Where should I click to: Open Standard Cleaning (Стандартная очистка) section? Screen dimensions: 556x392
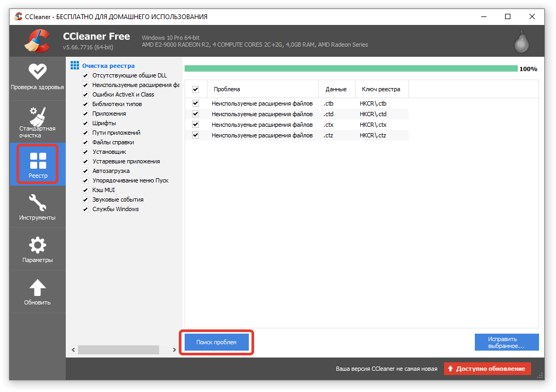[x=37, y=121]
